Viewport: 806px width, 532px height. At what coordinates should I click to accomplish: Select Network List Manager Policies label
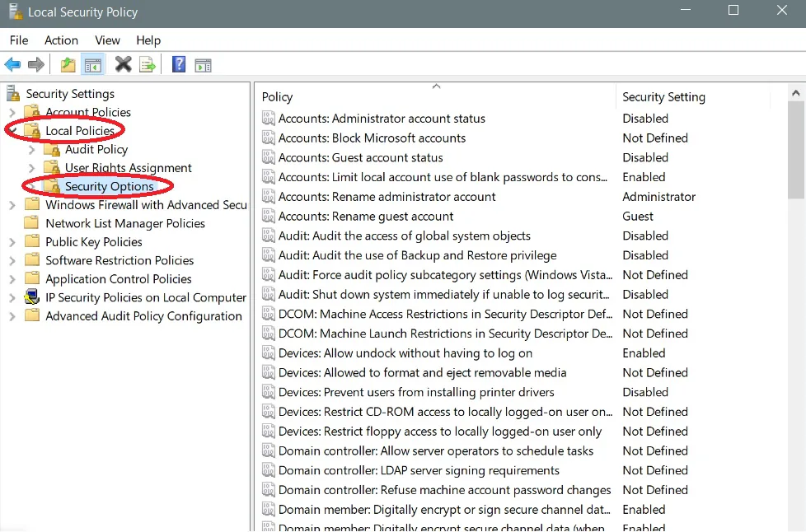(x=125, y=223)
